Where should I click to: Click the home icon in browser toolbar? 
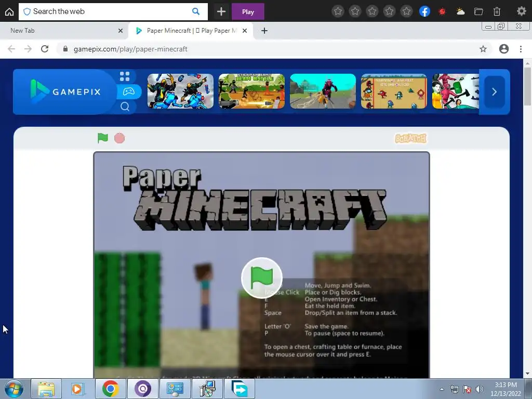click(x=9, y=11)
